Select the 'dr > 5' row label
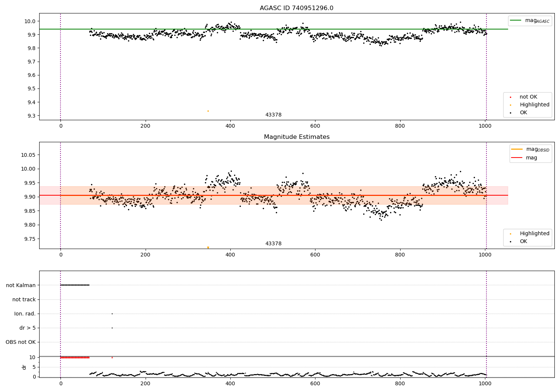 [x=28, y=328]
